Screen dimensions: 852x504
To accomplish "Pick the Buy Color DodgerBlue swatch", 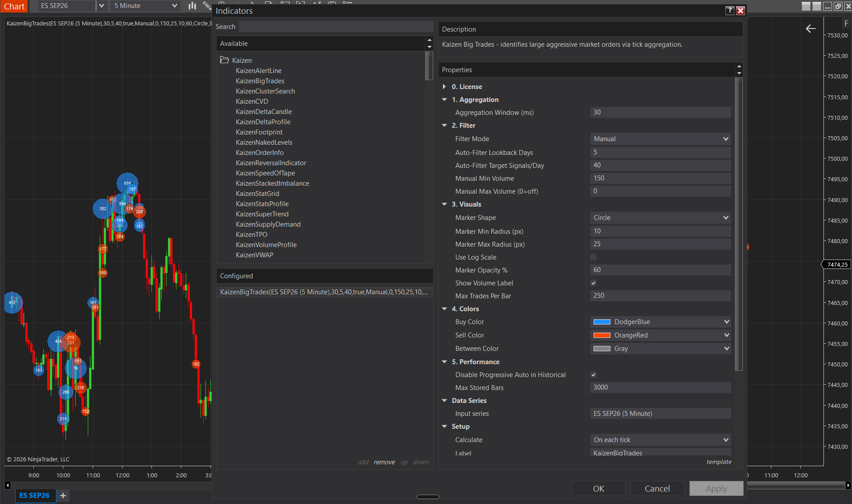I will (602, 322).
